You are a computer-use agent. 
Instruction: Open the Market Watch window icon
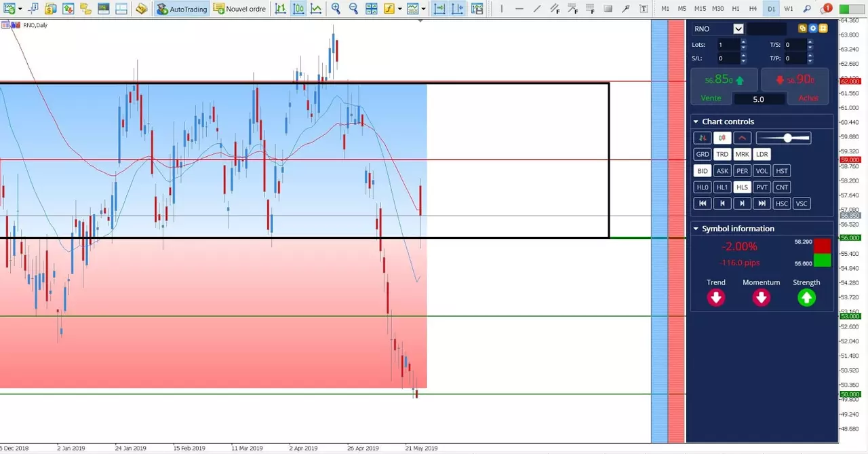(x=68, y=9)
